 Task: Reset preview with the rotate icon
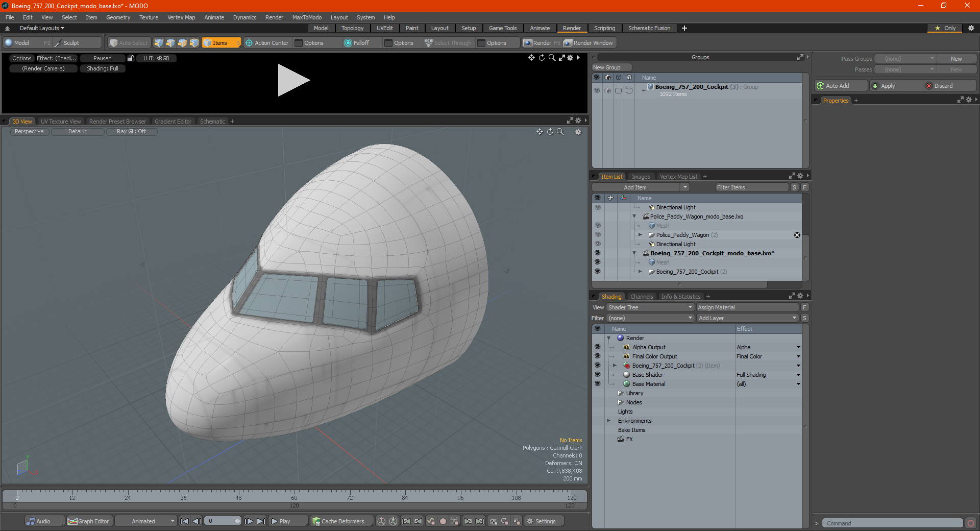(542, 58)
